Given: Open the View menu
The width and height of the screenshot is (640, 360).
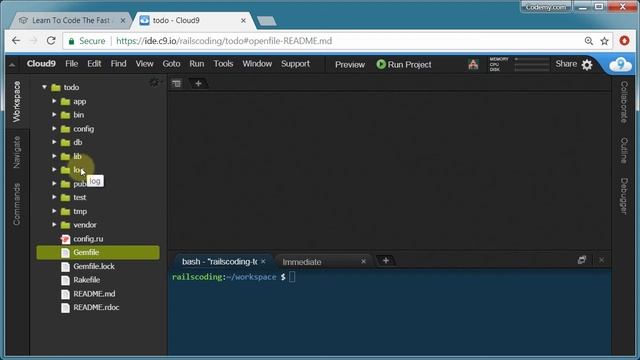Looking at the screenshot, I should click(x=144, y=64).
